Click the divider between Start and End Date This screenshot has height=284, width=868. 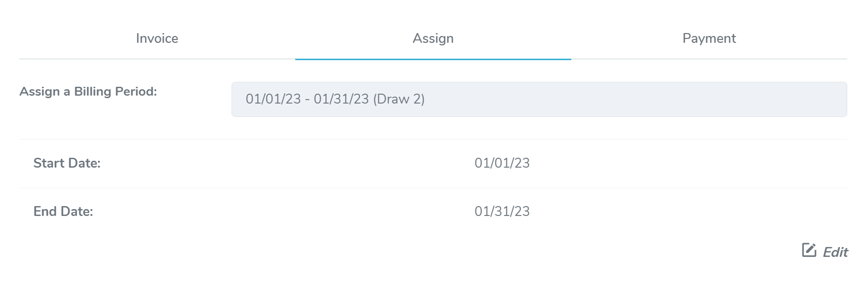pos(433,188)
